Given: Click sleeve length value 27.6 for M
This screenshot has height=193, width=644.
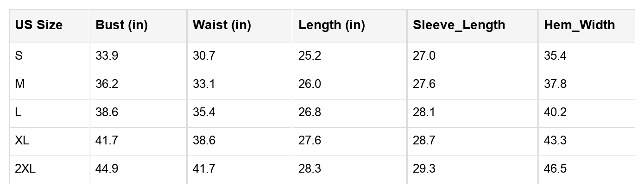Looking at the screenshot, I should click(424, 84).
